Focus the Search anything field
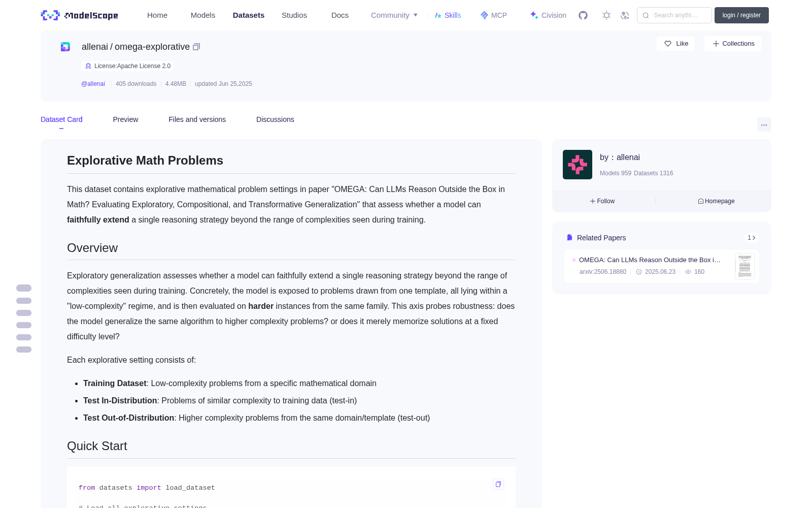This screenshot has width=812, height=508. pos(674,15)
